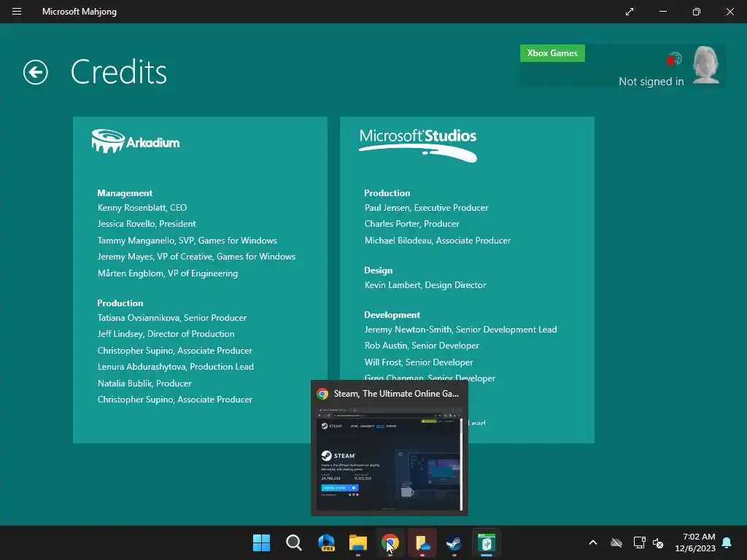747x560 pixels.
Task: Open the Steam Chrome window preview thumbnail
Action: [390, 458]
